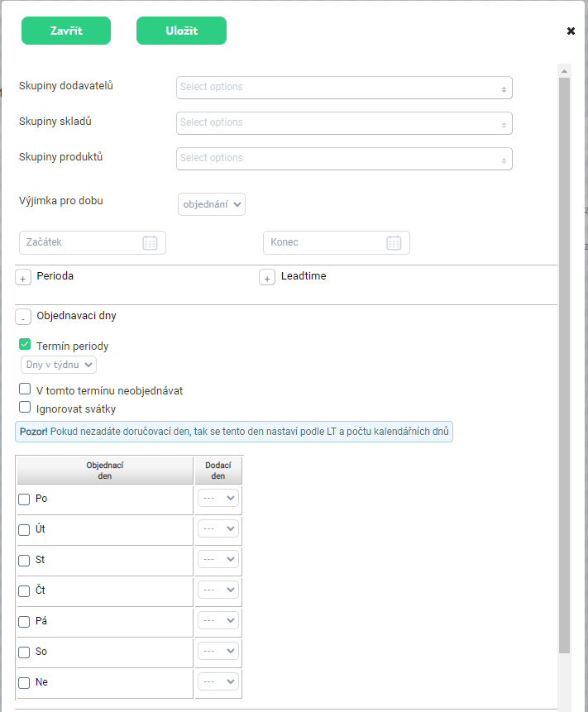Click the green Zavřít button
Image resolution: width=588 pixels, height=712 pixels.
(x=66, y=31)
